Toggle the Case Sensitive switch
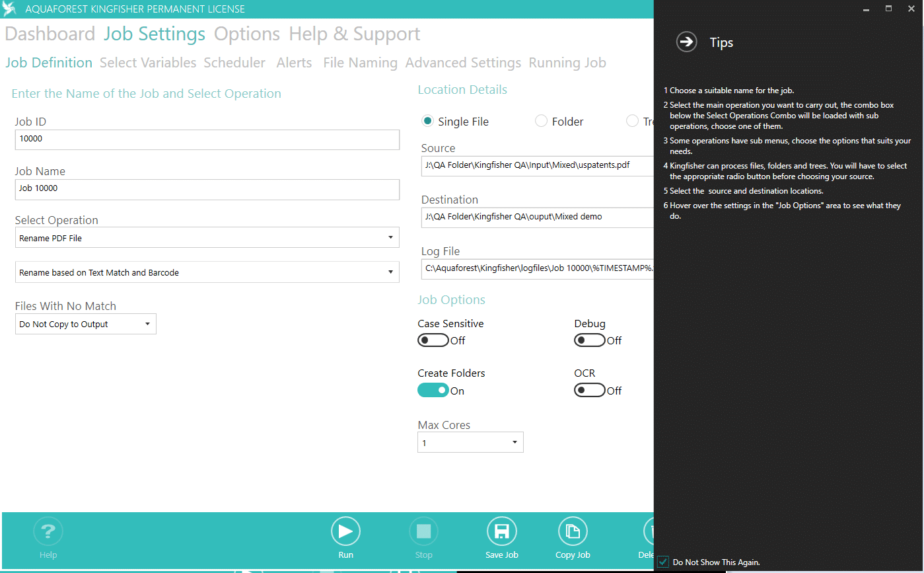924x573 pixels. point(433,340)
